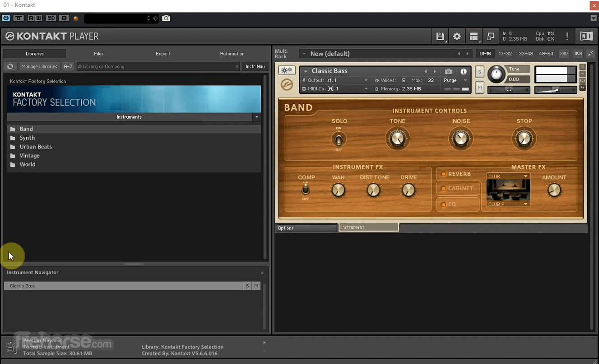Image resolution: width=599 pixels, height=364 pixels.
Task: Switch to the Files tab
Action: [x=98, y=54]
